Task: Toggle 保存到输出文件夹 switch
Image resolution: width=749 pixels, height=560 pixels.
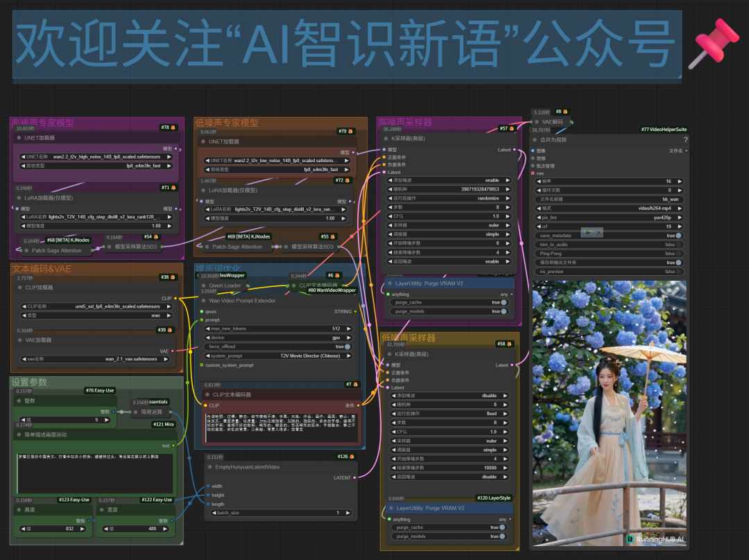Action: [678, 263]
